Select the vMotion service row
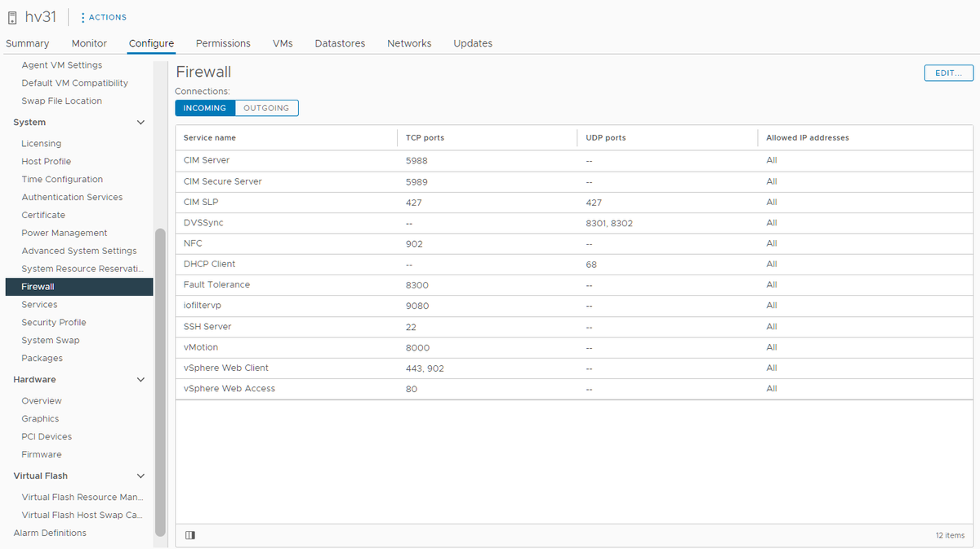This screenshot has height=549, width=980. [574, 347]
